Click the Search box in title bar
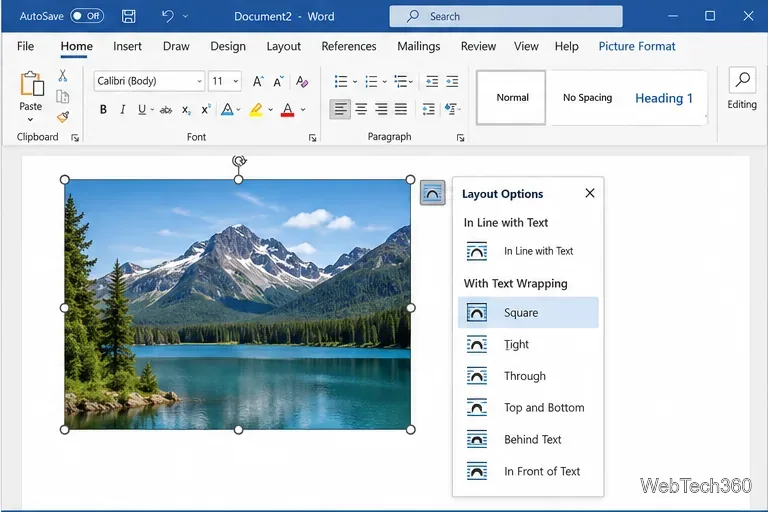Viewport: 768px width, 512px height. point(506,16)
